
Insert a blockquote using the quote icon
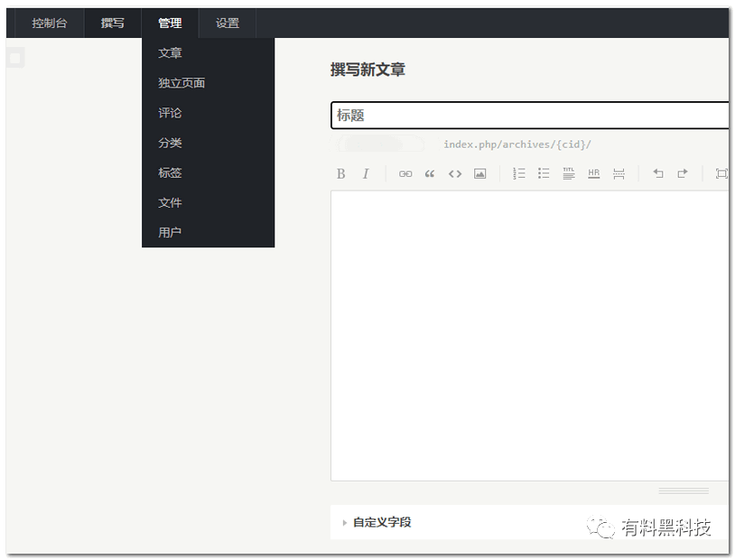pyautogui.click(x=430, y=173)
